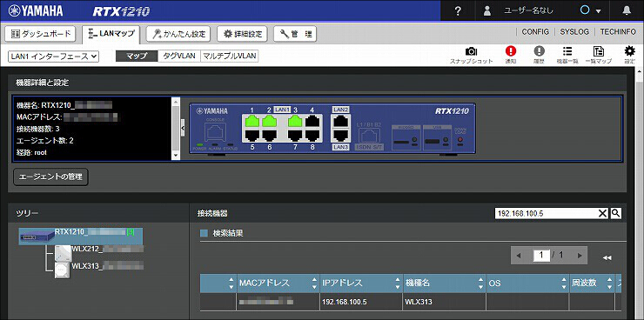Viewport: 644px width, 320px height.
Task: Click the YAMAHA logo in header
Action: pyautogui.click(x=36, y=11)
